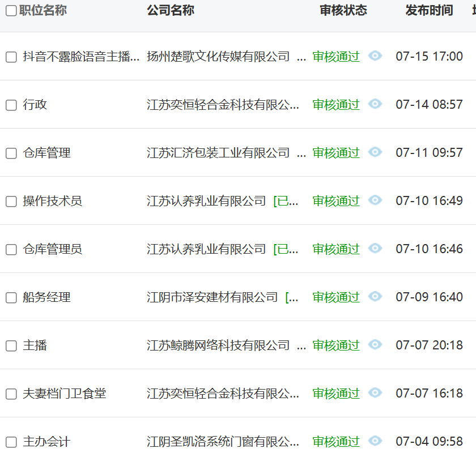
Task: Click the eye icon in 操作技术员 row
Action: point(375,200)
